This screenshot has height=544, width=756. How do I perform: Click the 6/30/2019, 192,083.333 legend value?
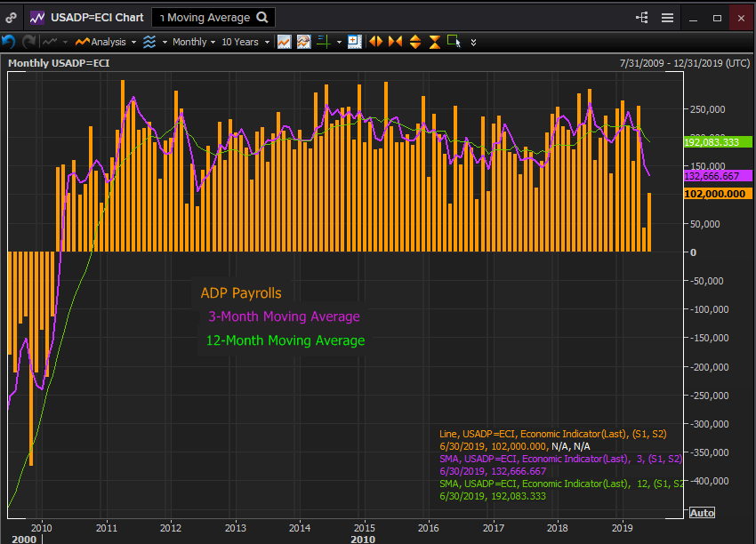click(492, 496)
